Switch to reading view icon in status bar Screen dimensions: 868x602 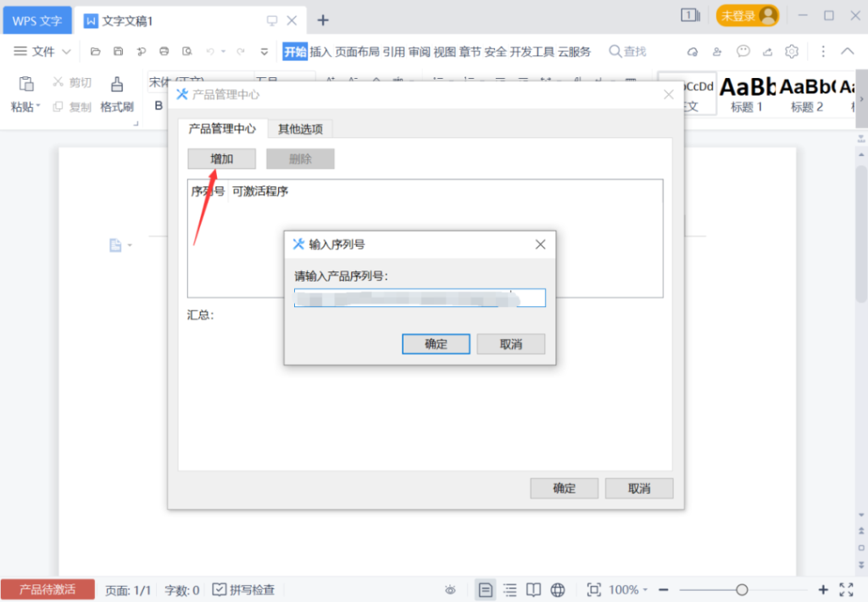tap(533, 590)
